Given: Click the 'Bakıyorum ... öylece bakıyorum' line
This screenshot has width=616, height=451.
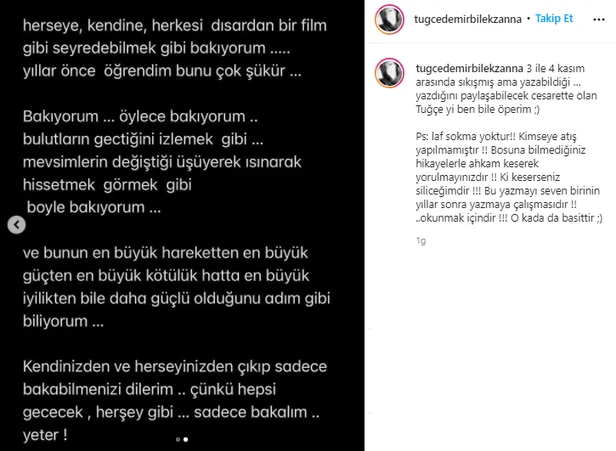Looking at the screenshot, I should (x=140, y=117).
